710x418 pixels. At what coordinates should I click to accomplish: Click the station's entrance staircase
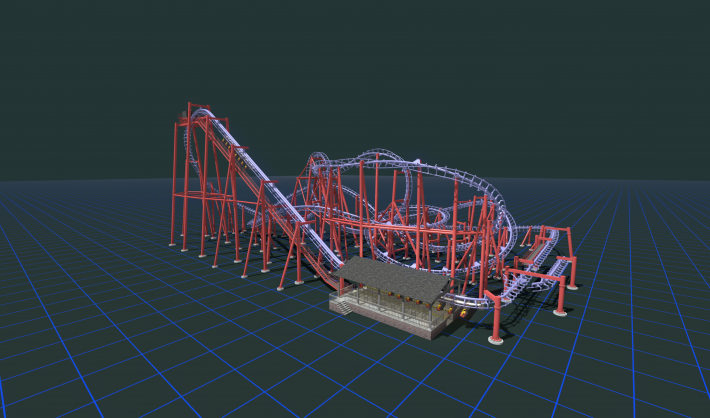(344, 307)
